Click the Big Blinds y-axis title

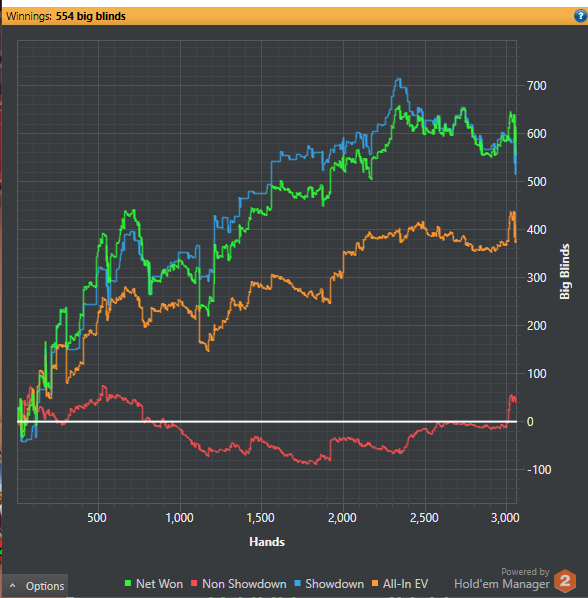[564, 272]
